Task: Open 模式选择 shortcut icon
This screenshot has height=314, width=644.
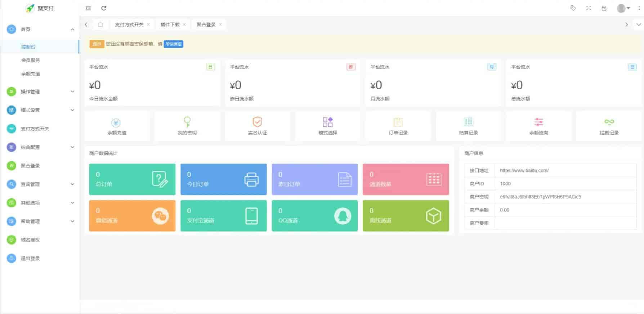Action: [x=327, y=122]
